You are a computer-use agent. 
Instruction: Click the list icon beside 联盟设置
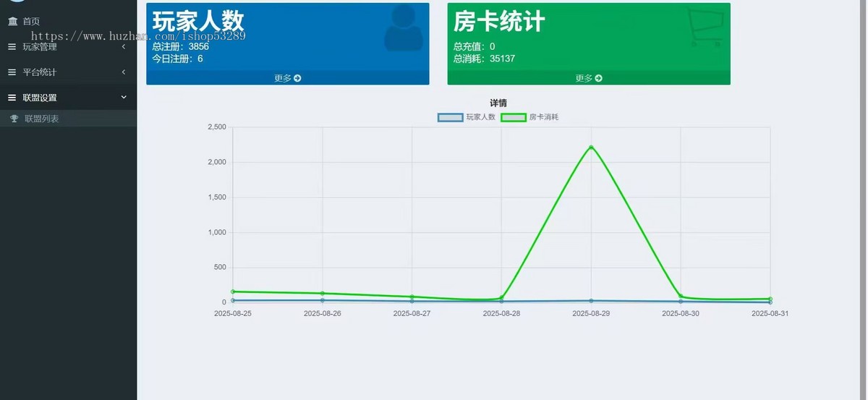pyautogui.click(x=12, y=98)
